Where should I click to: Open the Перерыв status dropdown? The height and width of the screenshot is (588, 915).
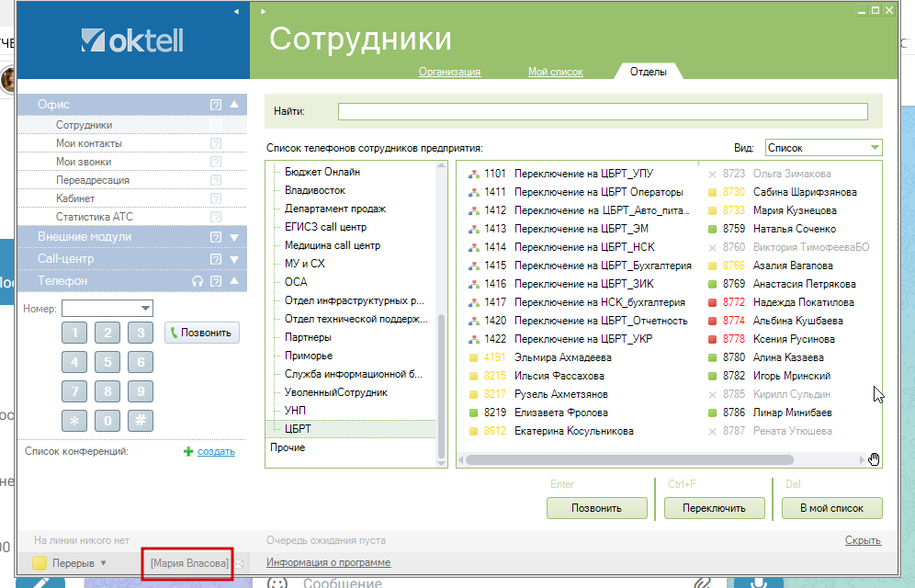[x=103, y=563]
